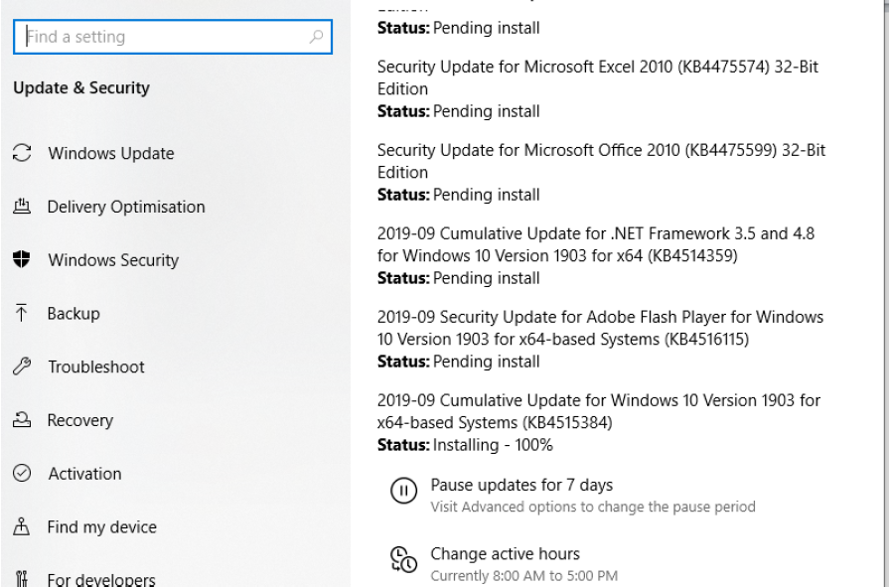Click the Activation checkmark circle icon

pyautogui.click(x=22, y=473)
